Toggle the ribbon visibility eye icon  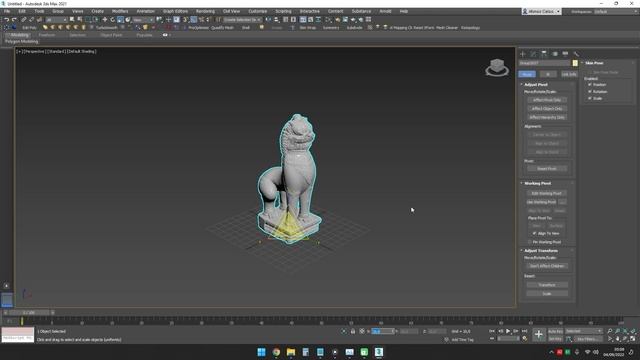tap(165, 35)
